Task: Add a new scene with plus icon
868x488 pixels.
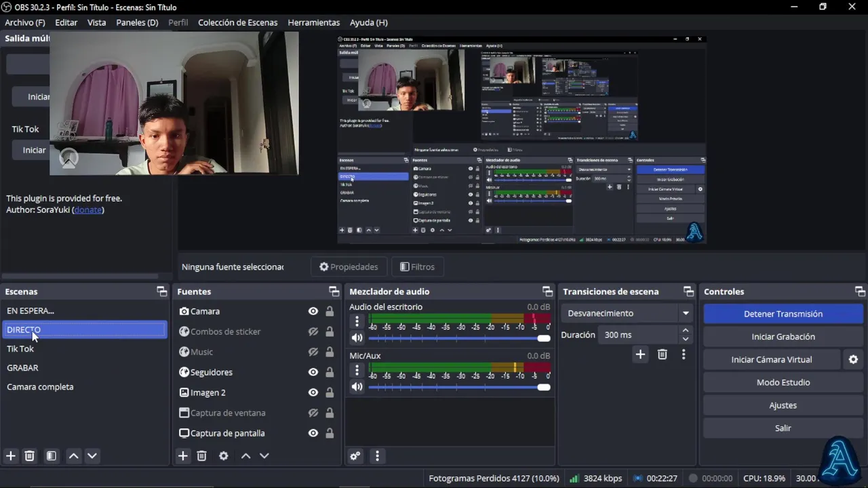Action: 11,456
